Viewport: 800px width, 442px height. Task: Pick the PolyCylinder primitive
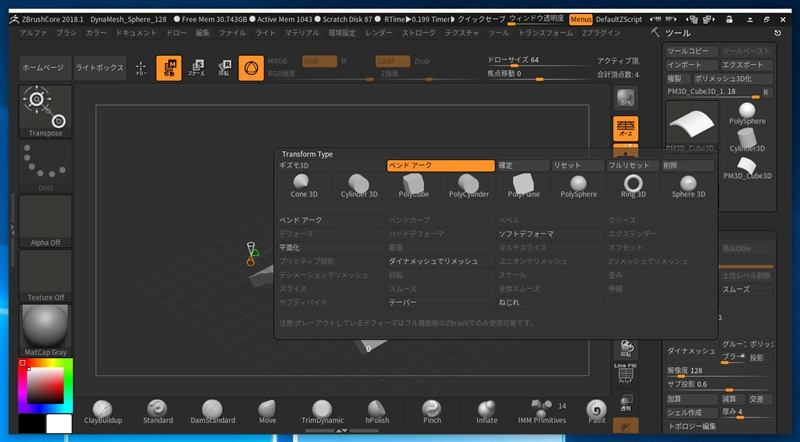469,186
